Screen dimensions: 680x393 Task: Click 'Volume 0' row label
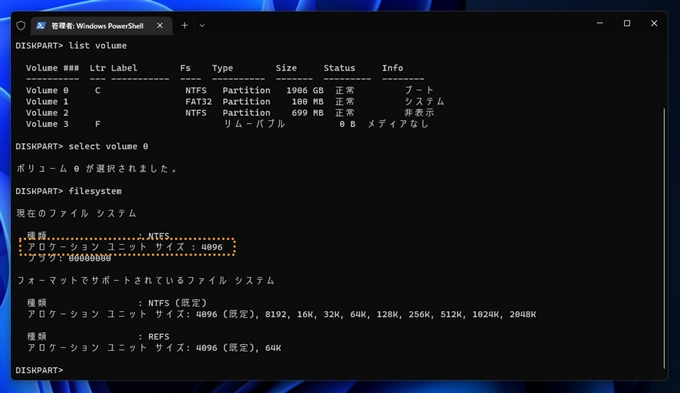[47, 90]
